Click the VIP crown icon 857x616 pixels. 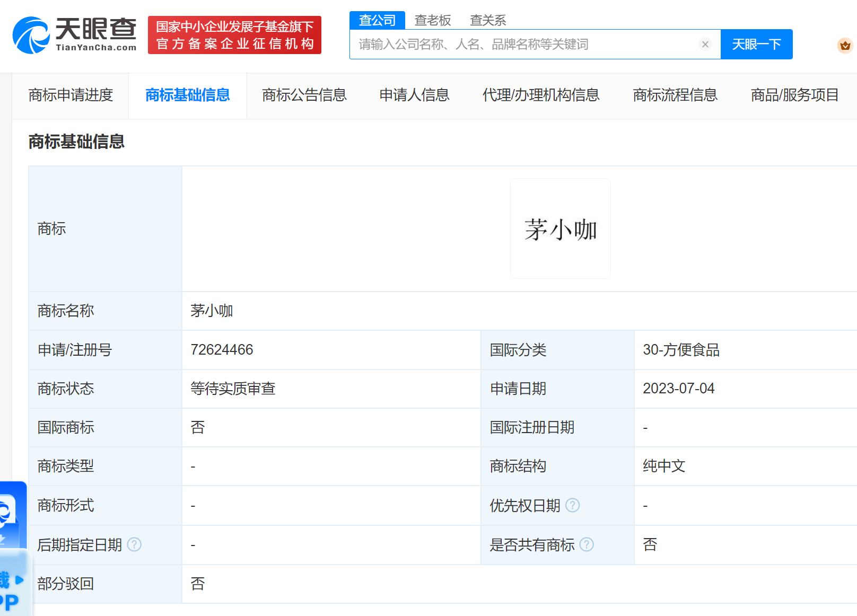click(x=845, y=46)
